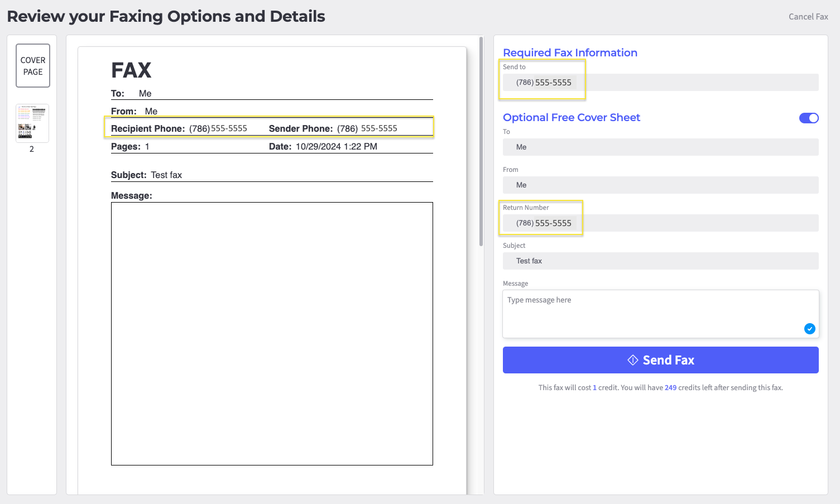Click the empty Message box on the fax preview
840x504 pixels.
tap(272, 333)
